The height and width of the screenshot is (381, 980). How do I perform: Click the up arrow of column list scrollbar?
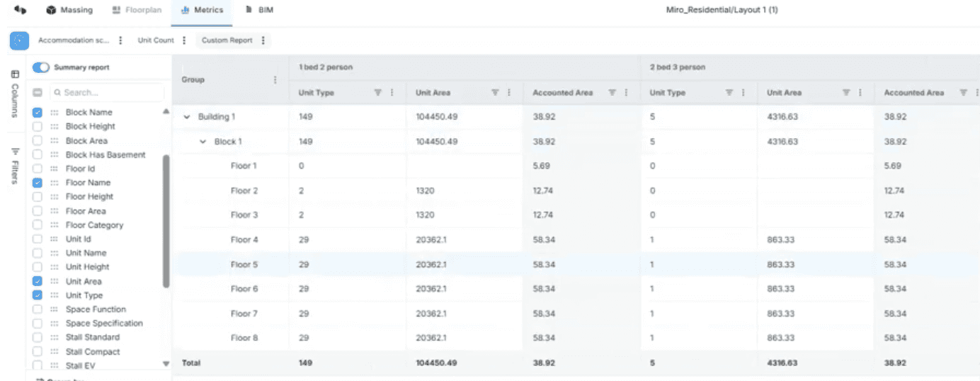[x=166, y=112]
